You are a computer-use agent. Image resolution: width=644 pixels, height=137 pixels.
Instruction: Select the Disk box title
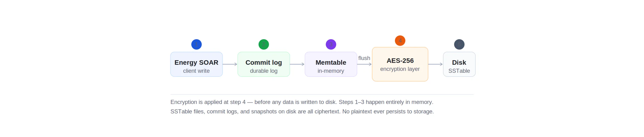pos(459,62)
